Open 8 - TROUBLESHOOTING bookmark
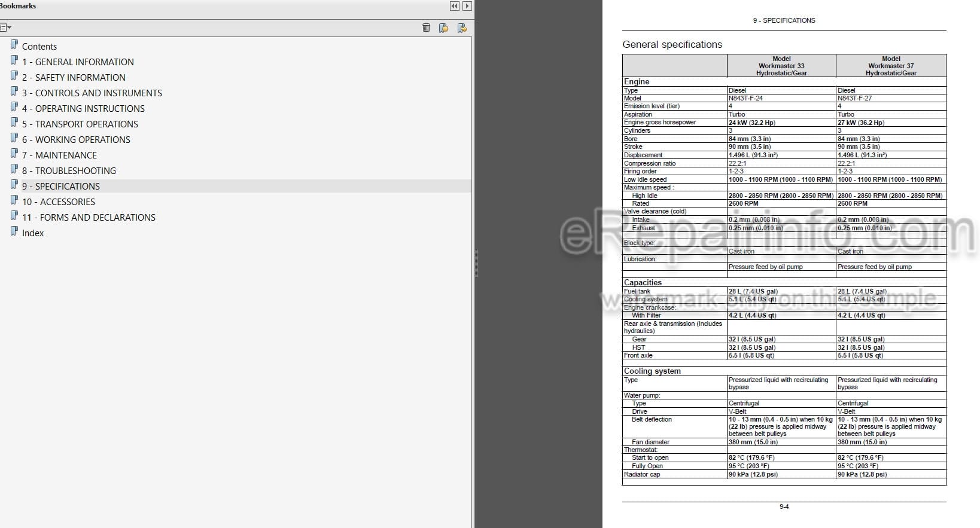This screenshot has width=980, height=528. [69, 171]
